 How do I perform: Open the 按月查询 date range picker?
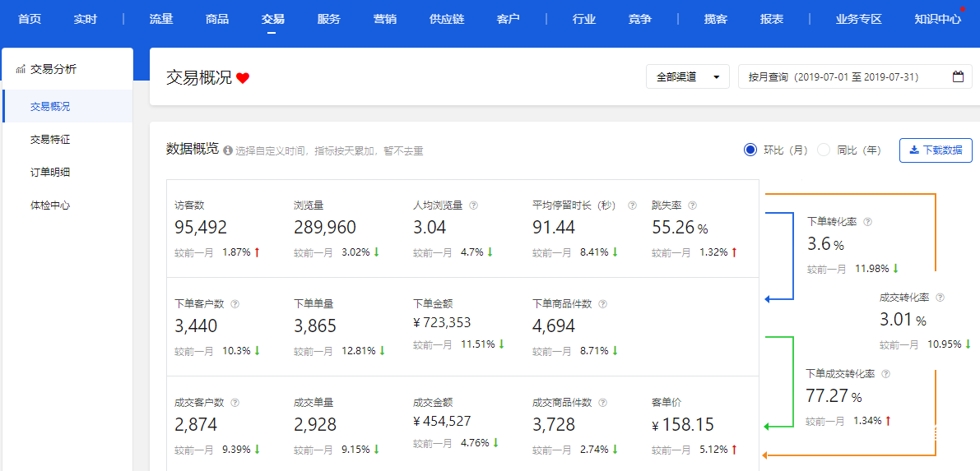[x=846, y=76]
